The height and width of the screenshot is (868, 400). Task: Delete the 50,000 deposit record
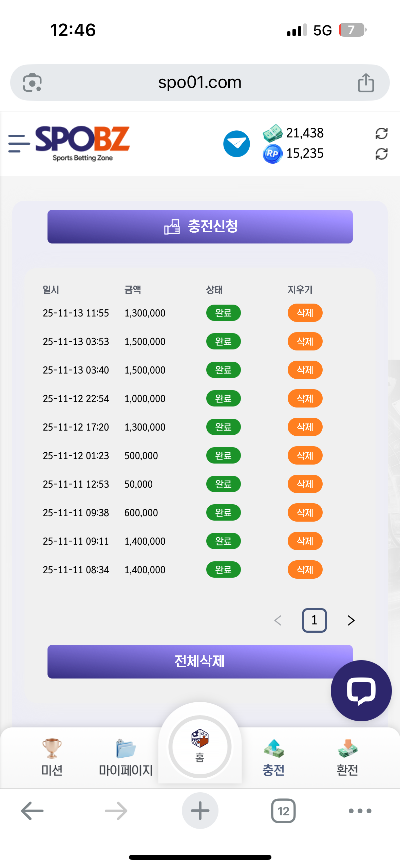click(305, 484)
